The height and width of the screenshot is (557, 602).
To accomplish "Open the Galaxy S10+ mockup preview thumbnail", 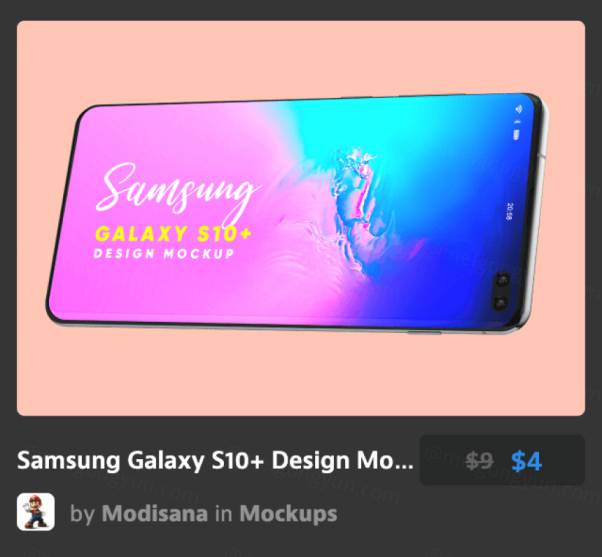I will click(301, 218).
